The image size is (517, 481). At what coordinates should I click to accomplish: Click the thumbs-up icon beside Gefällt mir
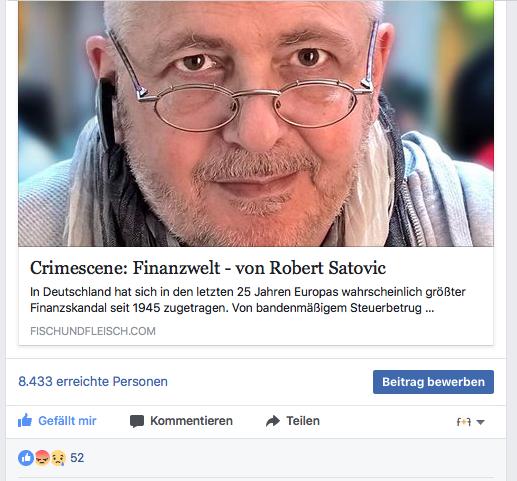[x=25, y=421]
